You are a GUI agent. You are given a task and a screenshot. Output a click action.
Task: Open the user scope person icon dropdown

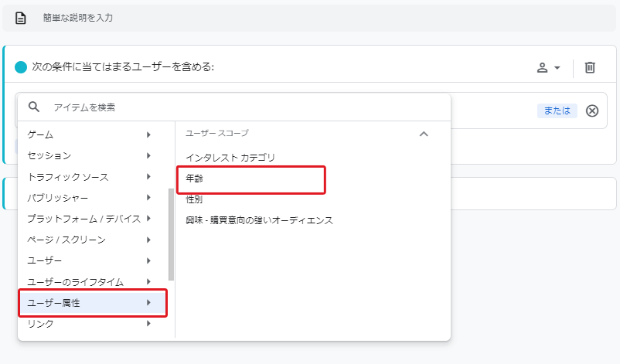click(548, 67)
